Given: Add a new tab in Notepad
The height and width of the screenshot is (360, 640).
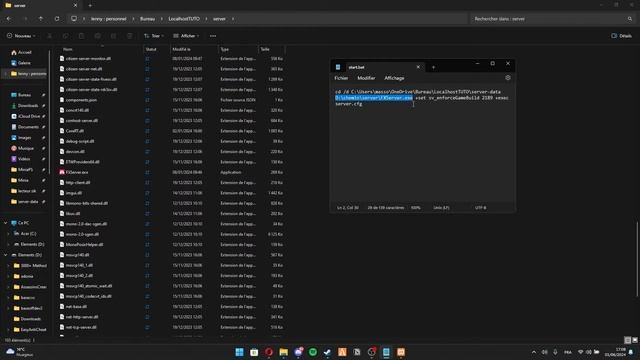Looking at the screenshot, I should point(433,67).
